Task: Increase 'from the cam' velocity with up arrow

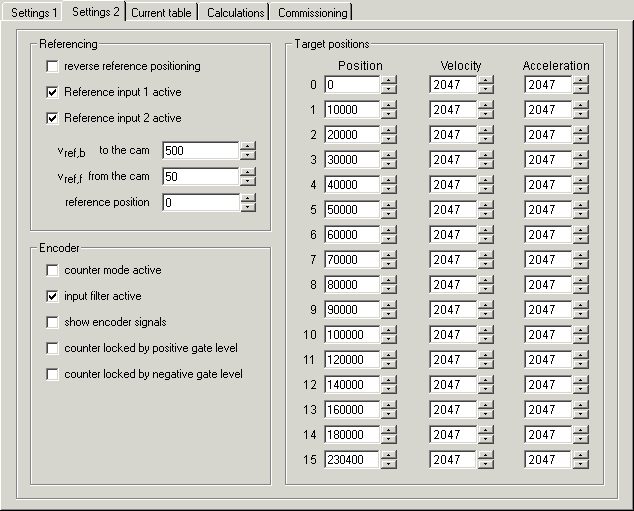Action: pyautogui.click(x=248, y=172)
